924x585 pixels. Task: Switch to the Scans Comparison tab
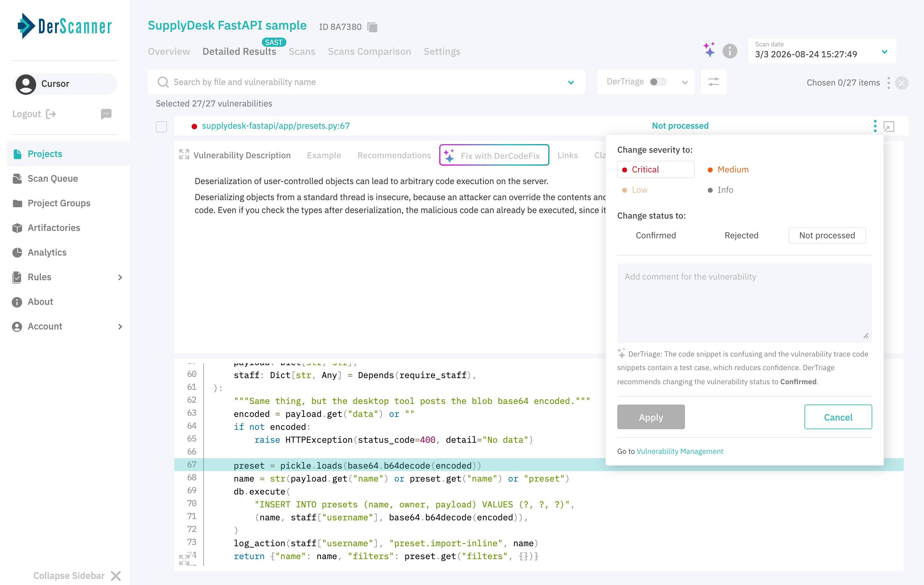tap(369, 51)
